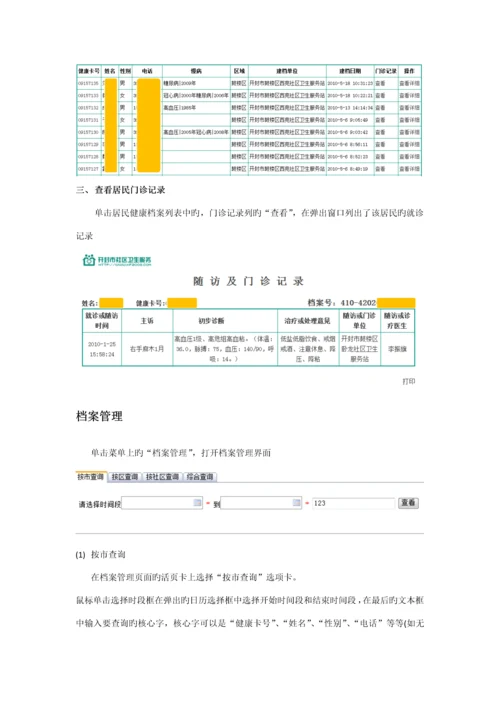The height and width of the screenshot is (707, 500).
Task: Click 查看详细 for card 09157133
Action: 409,96
